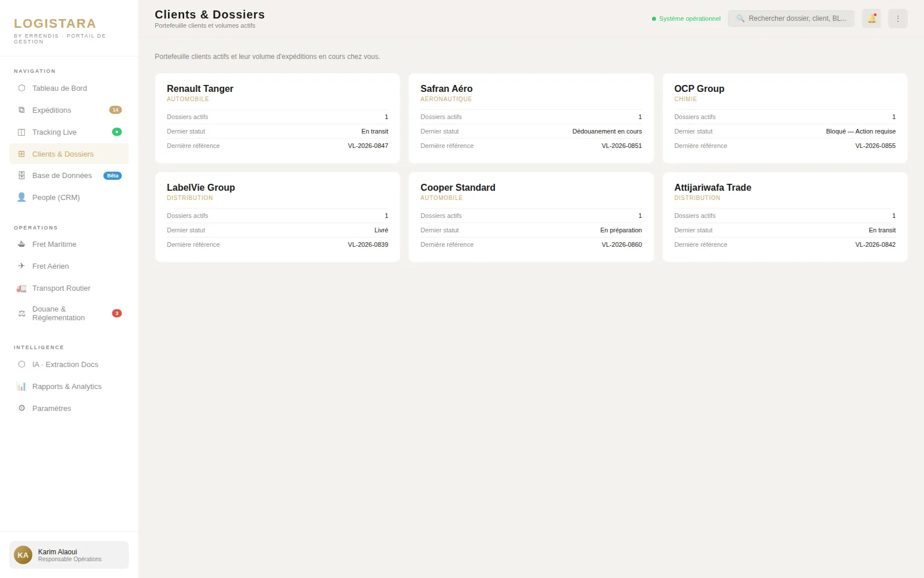Click the Rechercher dossier search field
This screenshot has height=578, width=924.
(x=791, y=18)
